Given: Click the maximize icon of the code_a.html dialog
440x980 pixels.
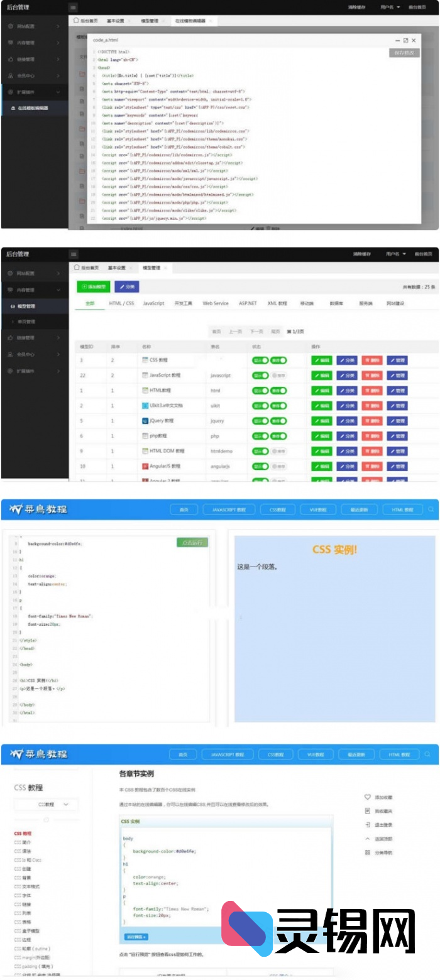Looking at the screenshot, I should (x=405, y=40).
